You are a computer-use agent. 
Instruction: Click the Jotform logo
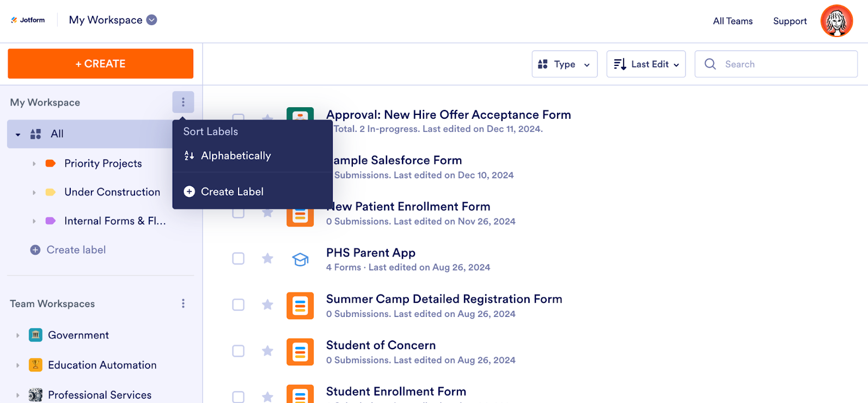coord(28,20)
